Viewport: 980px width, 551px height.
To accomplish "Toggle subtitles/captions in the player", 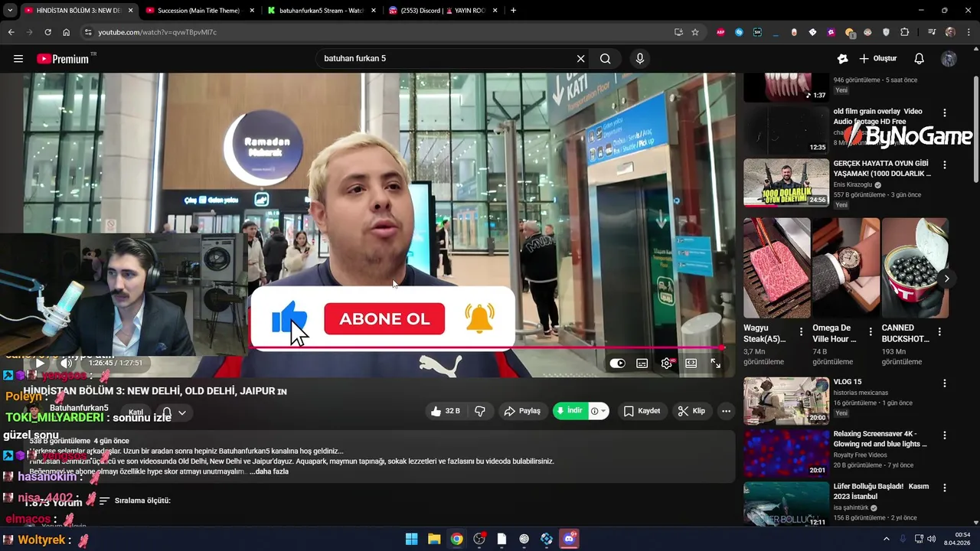I will click(642, 364).
